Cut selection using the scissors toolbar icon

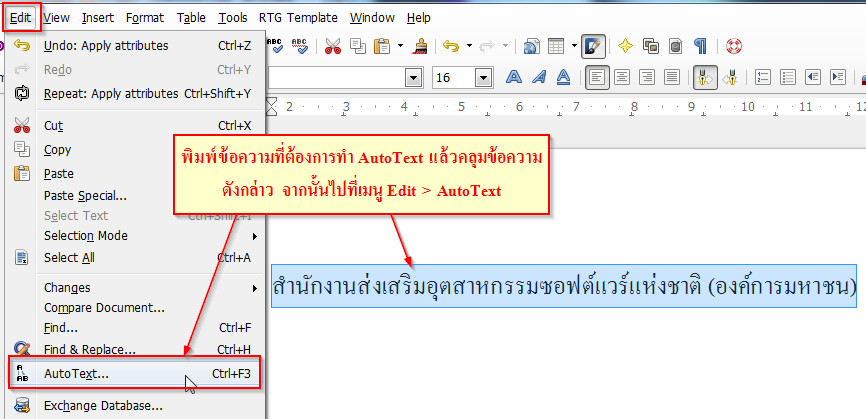(332, 46)
